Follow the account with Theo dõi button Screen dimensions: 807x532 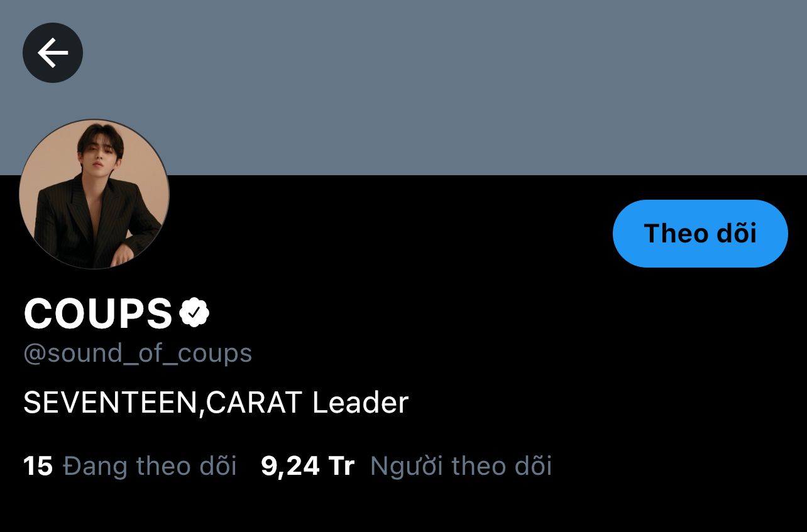(x=700, y=234)
